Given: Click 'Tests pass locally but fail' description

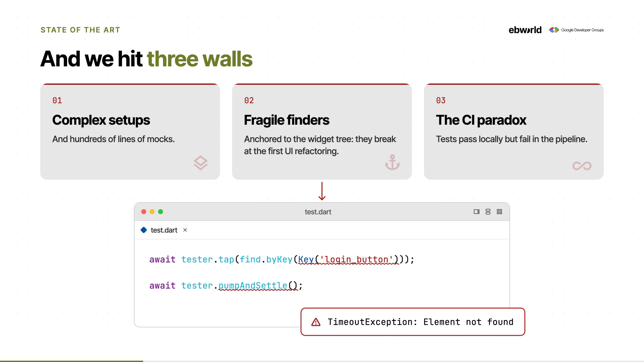Looking at the screenshot, I should click(x=512, y=139).
